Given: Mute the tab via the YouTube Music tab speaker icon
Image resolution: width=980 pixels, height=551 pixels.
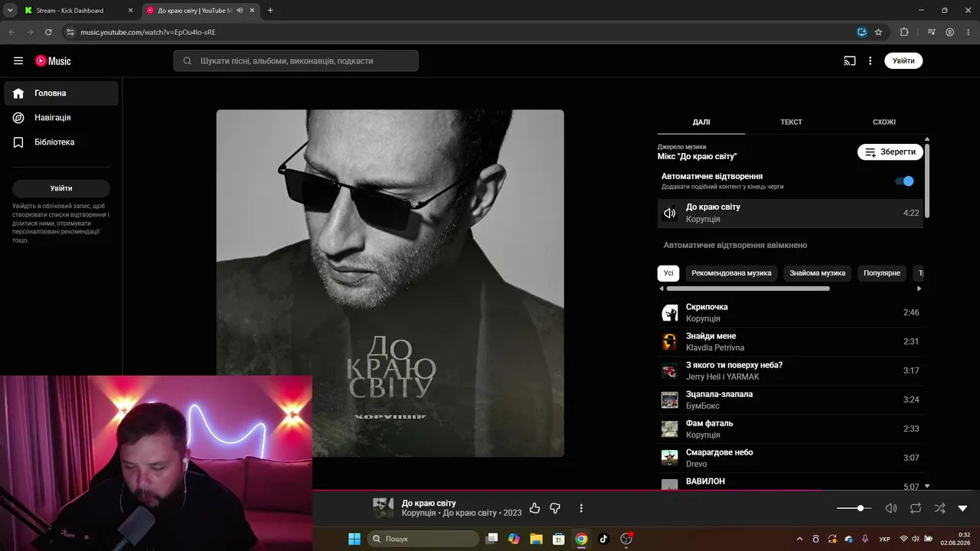Looking at the screenshot, I should [240, 11].
